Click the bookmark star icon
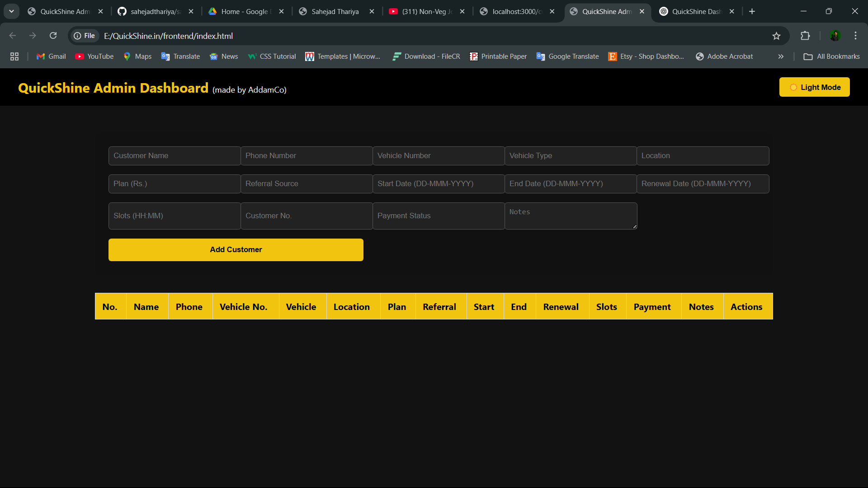 [776, 36]
